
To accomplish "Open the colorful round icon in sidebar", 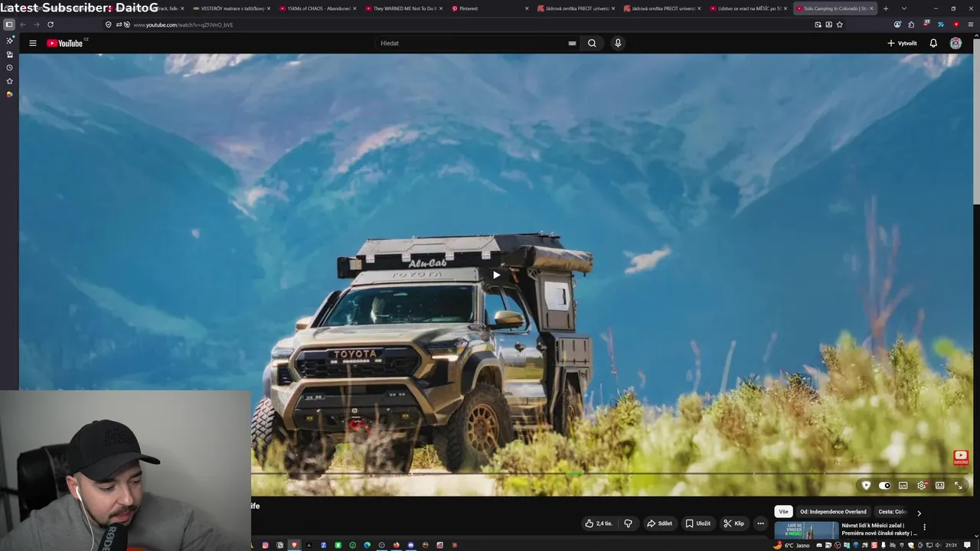I will pyautogui.click(x=9, y=95).
